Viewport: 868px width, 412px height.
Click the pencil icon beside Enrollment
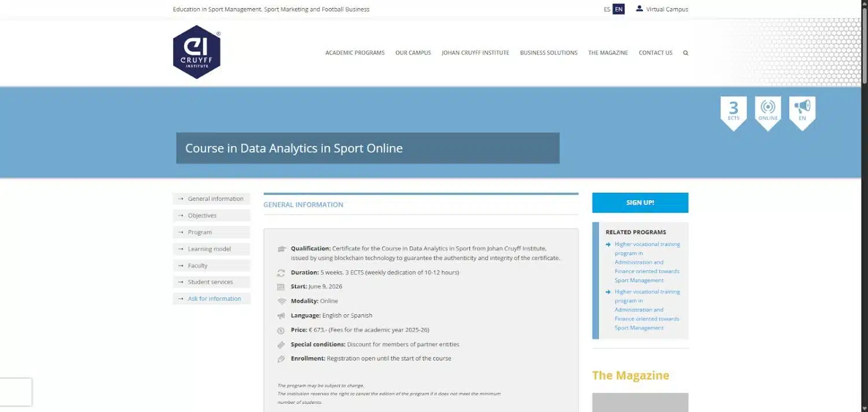281,359
